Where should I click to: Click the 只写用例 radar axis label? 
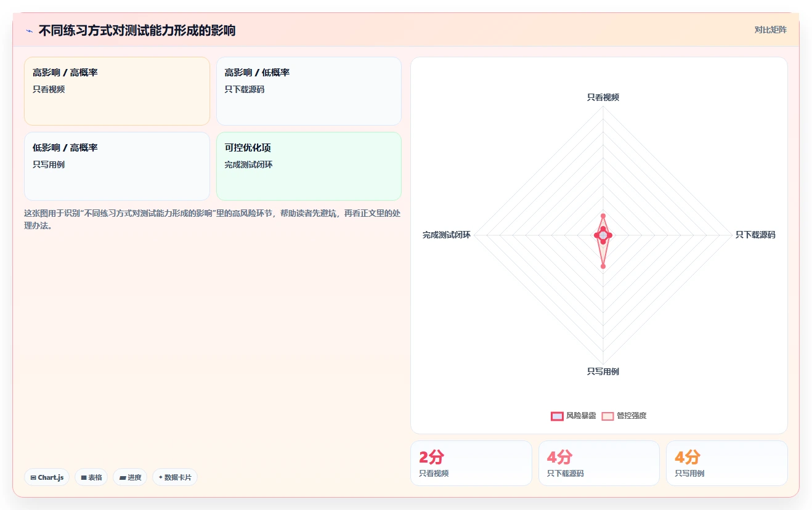point(603,371)
